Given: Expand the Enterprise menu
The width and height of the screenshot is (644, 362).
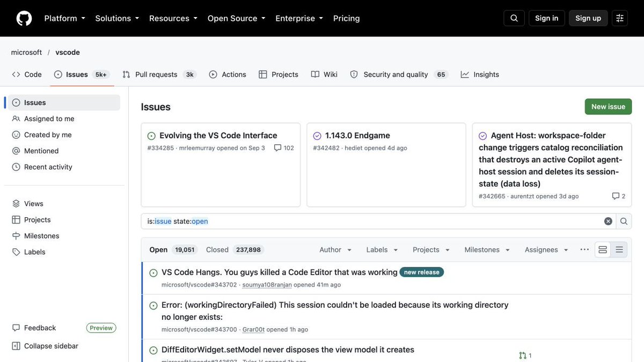Looking at the screenshot, I should point(299,18).
